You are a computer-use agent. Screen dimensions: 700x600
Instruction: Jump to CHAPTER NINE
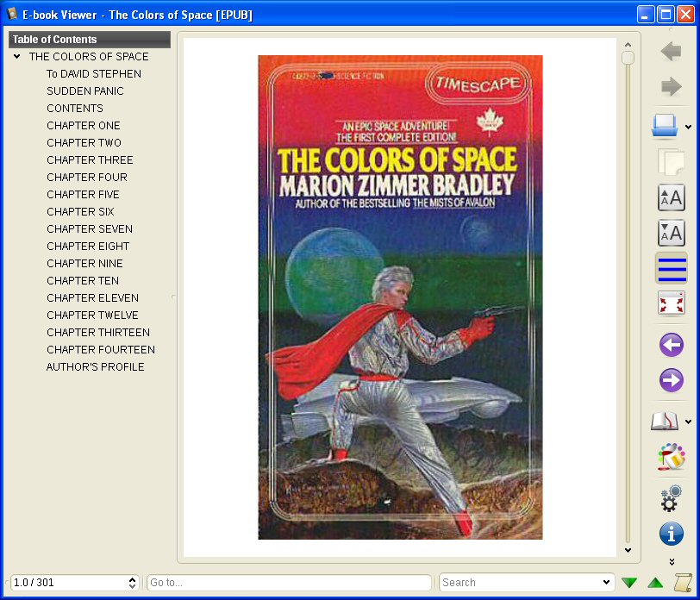click(x=84, y=264)
